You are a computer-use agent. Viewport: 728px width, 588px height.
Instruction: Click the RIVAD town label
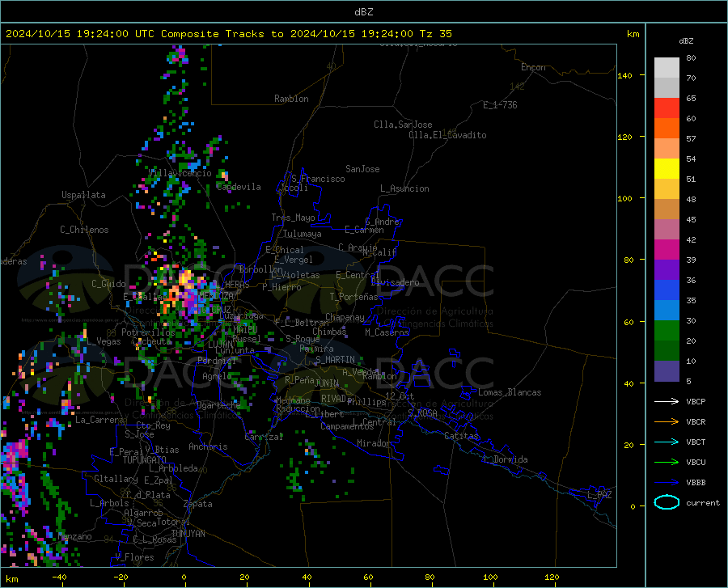(x=333, y=399)
